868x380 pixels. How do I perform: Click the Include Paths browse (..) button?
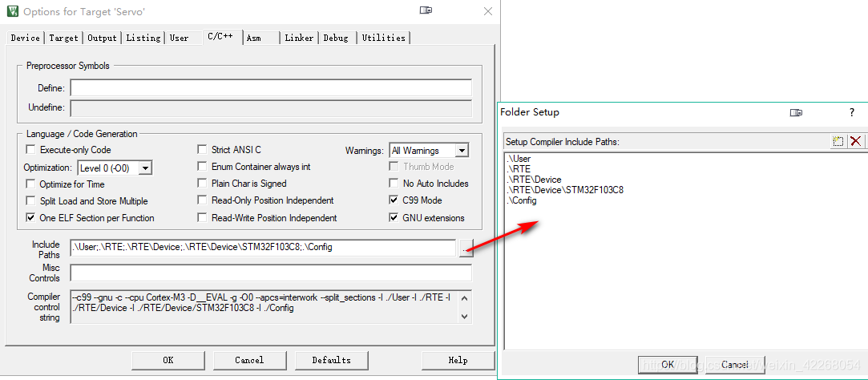(x=466, y=248)
